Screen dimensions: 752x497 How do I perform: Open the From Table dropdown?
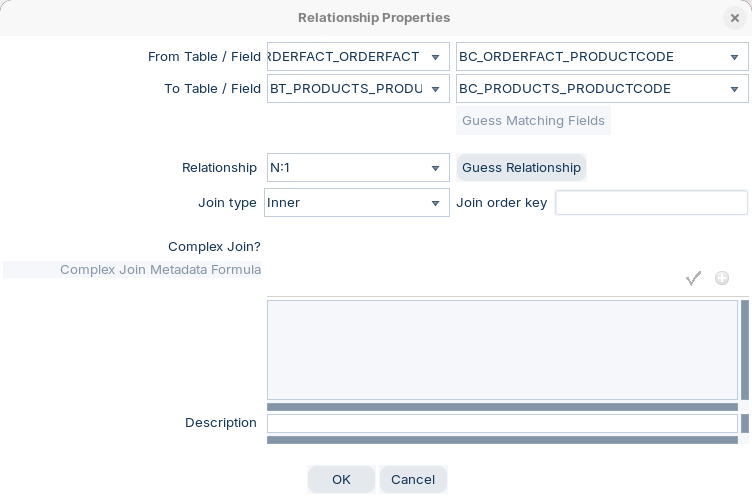(435, 57)
